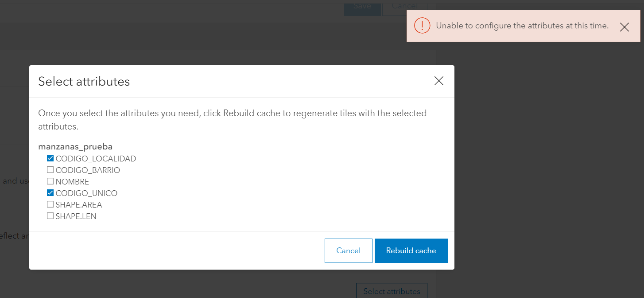644x298 pixels.
Task: Click the Save button at the top
Action: pyautogui.click(x=362, y=6)
